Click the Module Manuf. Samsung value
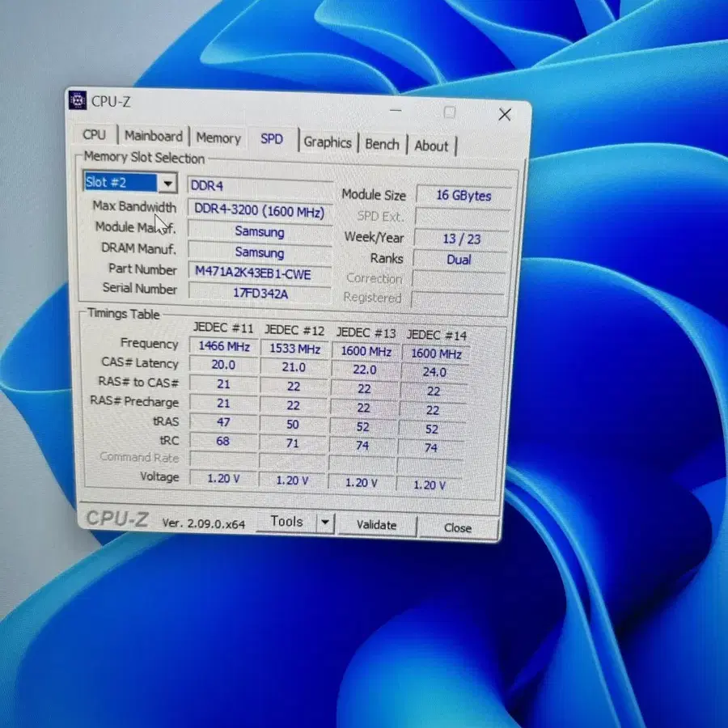The height and width of the screenshot is (728, 728). (x=260, y=231)
